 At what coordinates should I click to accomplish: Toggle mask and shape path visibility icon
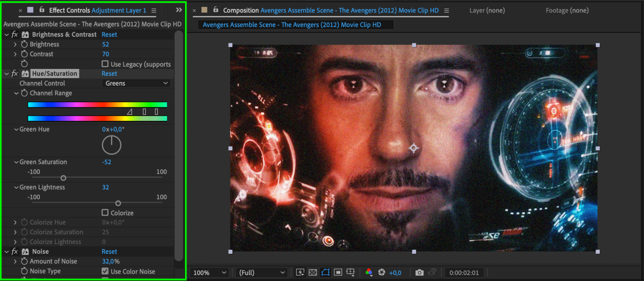(x=325, y=273)
